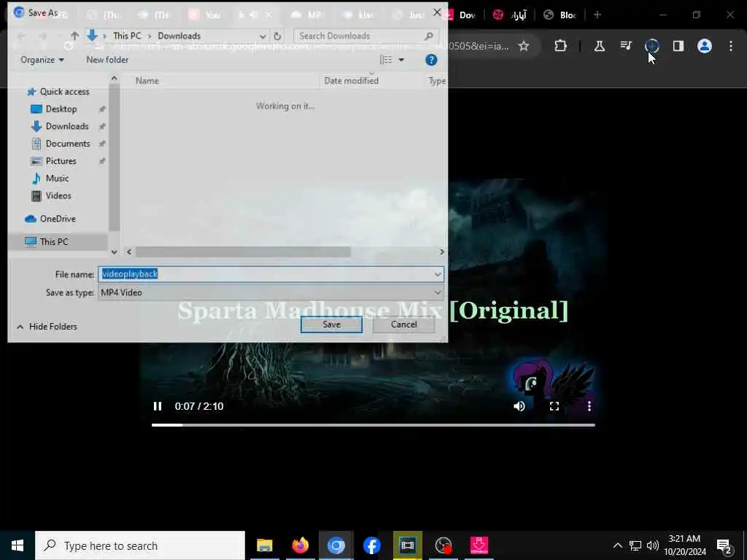The image size is (747, 560).
Task: Open video editor app in taskbar
Action: click(407, 545)
